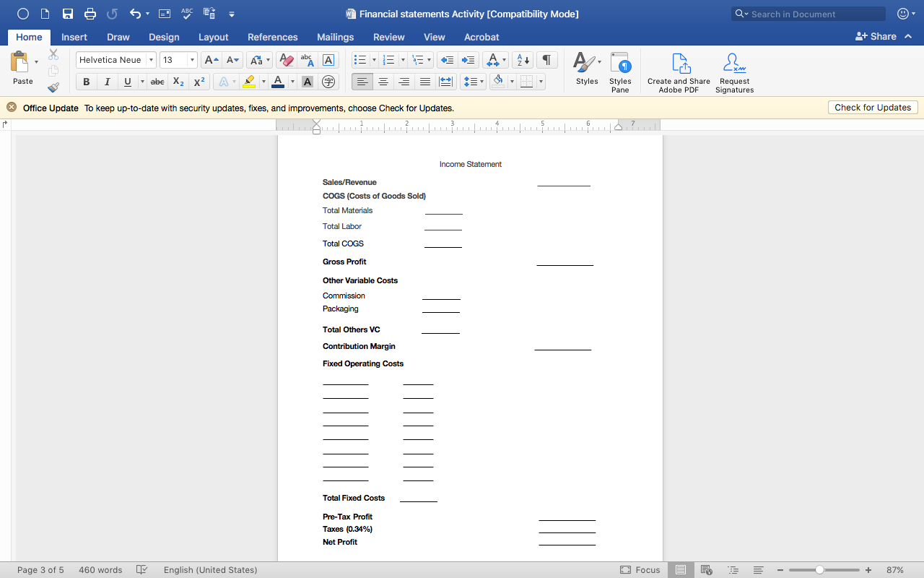Click Check for Updates button
The image size is (924, 578).
tap(873, 108)
